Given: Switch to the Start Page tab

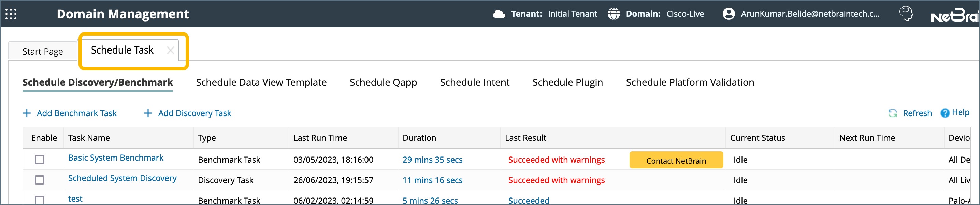Looking at the screenshot, I should 43,52.
